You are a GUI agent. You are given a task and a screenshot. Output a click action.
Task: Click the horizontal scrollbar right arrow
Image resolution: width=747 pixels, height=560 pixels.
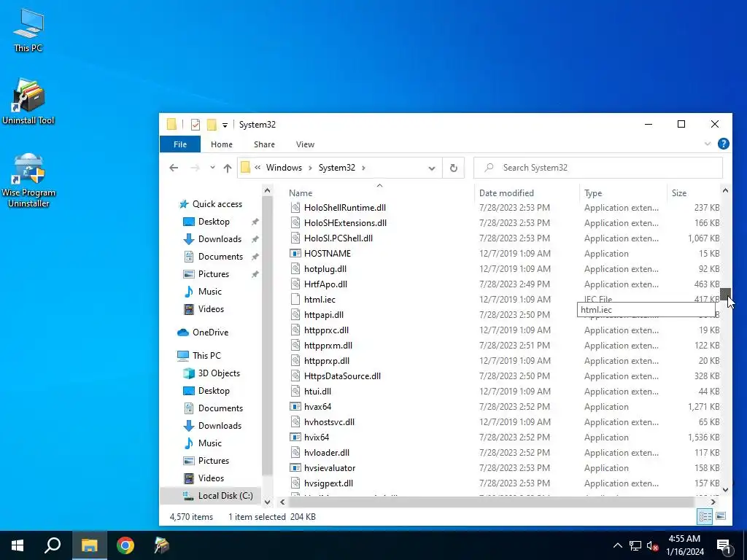713,502
